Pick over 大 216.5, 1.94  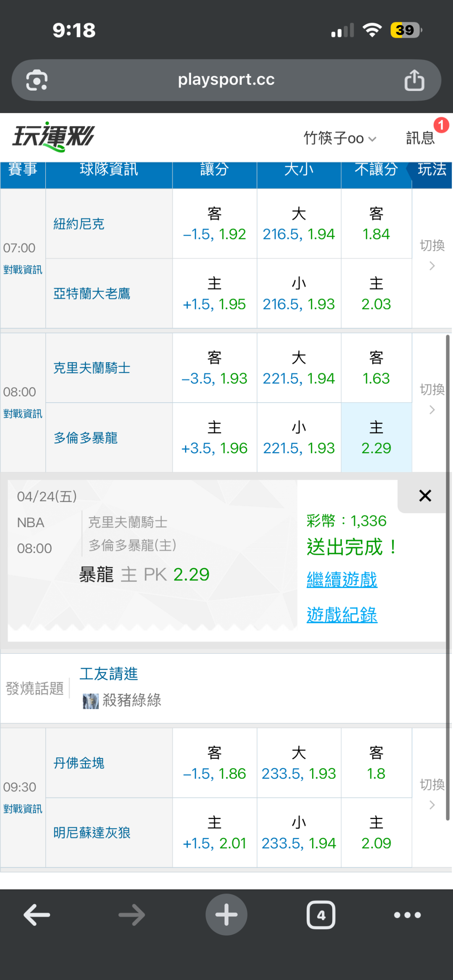pyautogui.click(x=299, y=224)
